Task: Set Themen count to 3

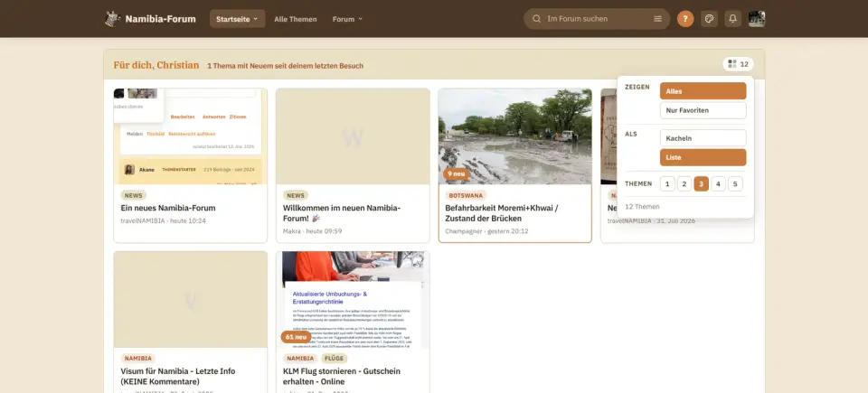Action: click(x=702, y=183)
